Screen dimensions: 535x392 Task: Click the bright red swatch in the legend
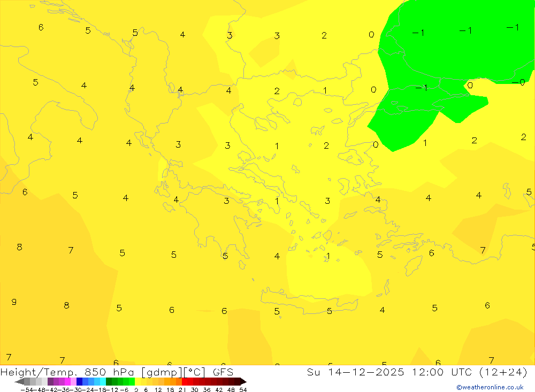click(x=185, y=381)
